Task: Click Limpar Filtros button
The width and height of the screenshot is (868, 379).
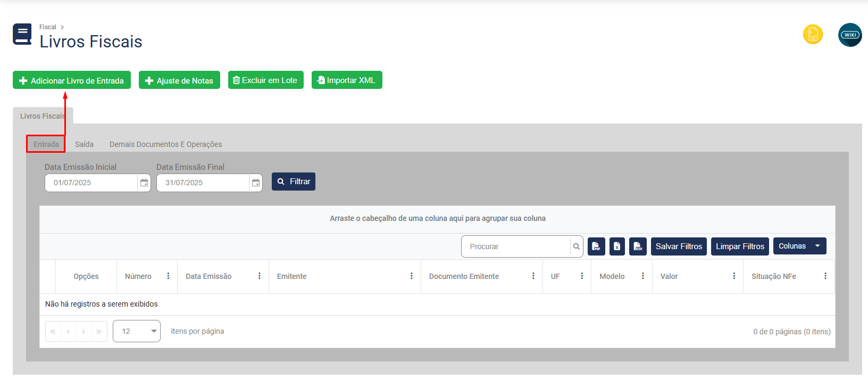Action: pos(740,246)
